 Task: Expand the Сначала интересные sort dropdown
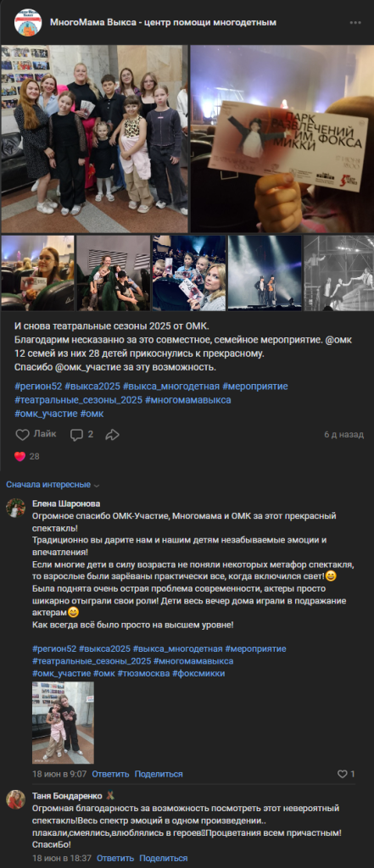pos(53,484)
